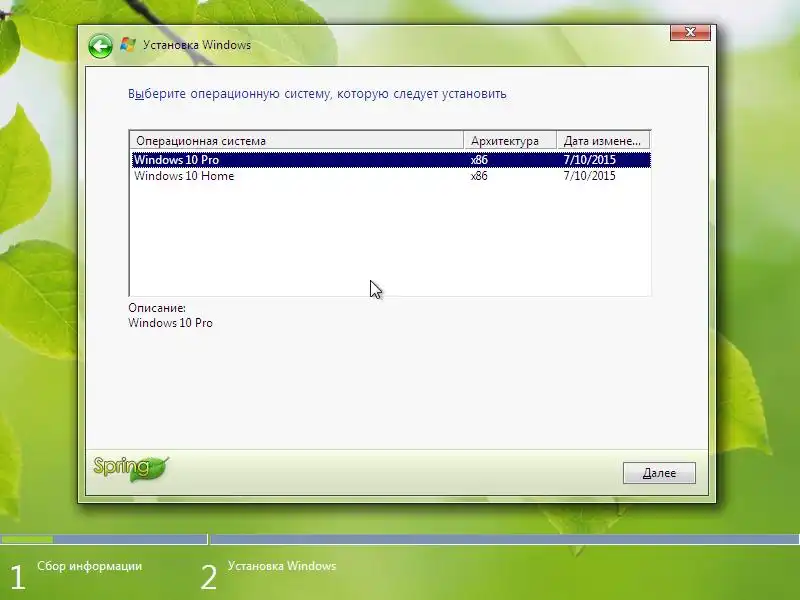Click the Windows 10 Pro description text
800x600 pixels.
pos(170,323)
